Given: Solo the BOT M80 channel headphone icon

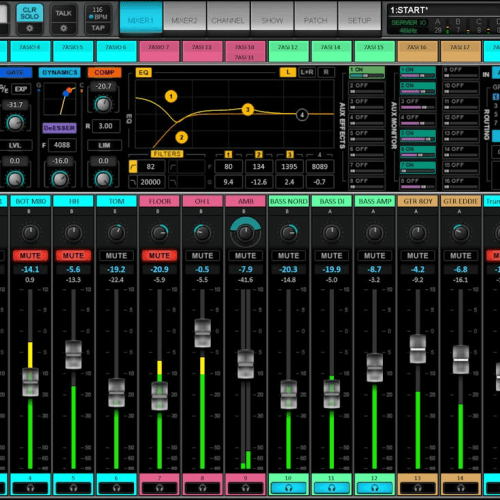Looking at the screenshot, I should point(30,488).
